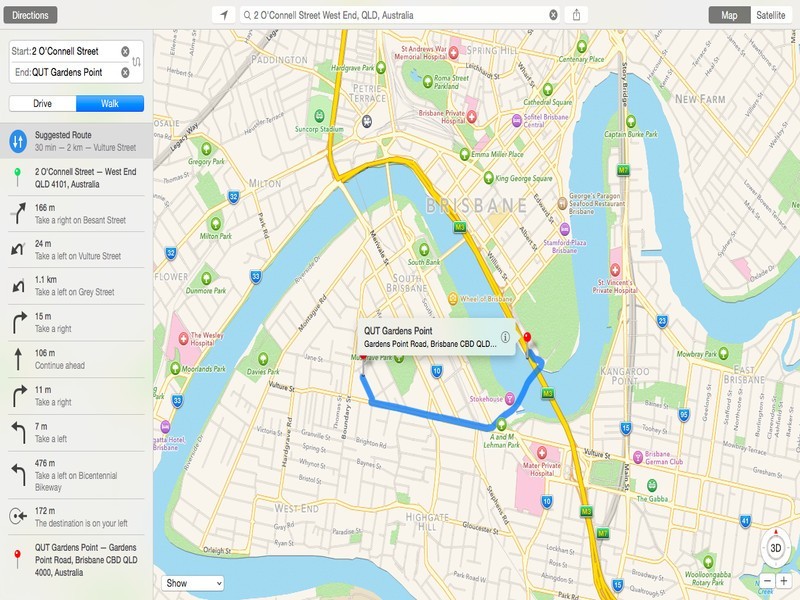The width and height of the screenshot is (800, 600).
Task: Toggle the Directions panel button
Action: tap(30, 15)
